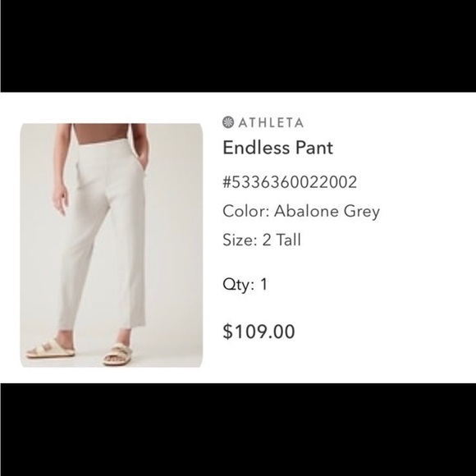Open the ATHLETA brand wordmark link
Screen dimensions: 476x476
coord(271,122)
